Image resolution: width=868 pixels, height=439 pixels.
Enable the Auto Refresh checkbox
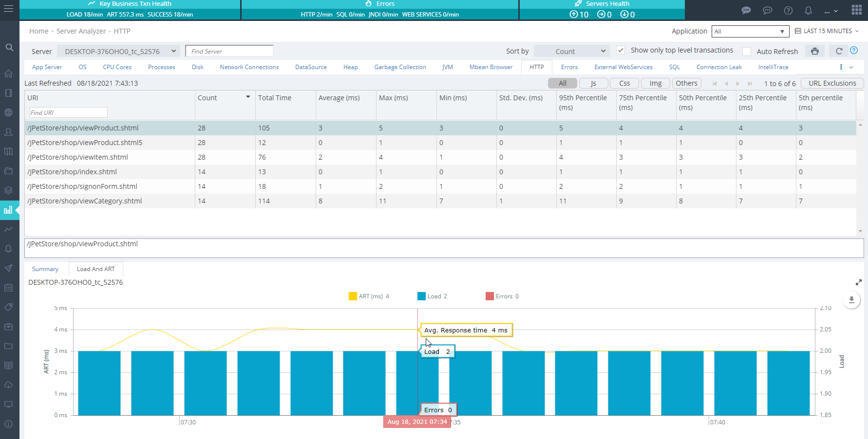click(x=746, y=52)
